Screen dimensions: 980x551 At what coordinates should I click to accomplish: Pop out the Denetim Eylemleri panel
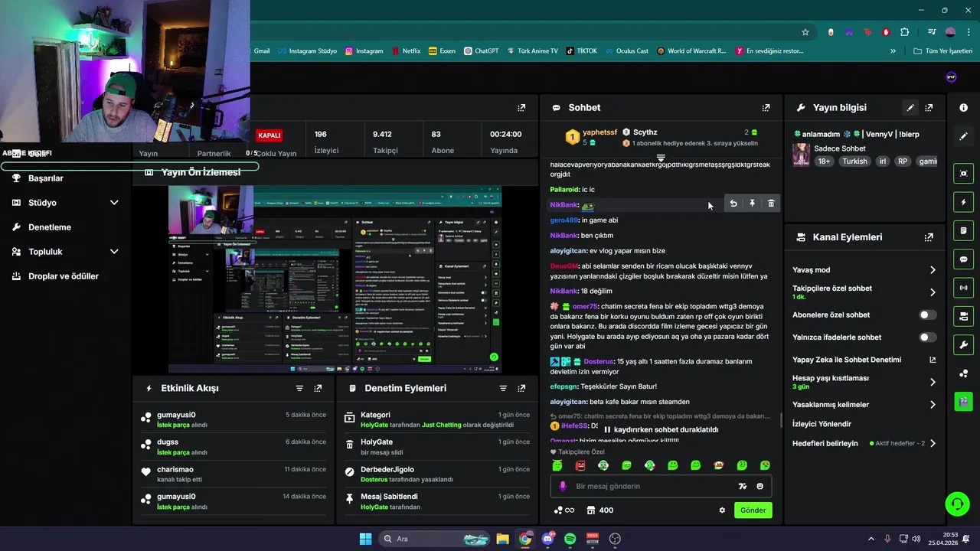coord(521,388)
